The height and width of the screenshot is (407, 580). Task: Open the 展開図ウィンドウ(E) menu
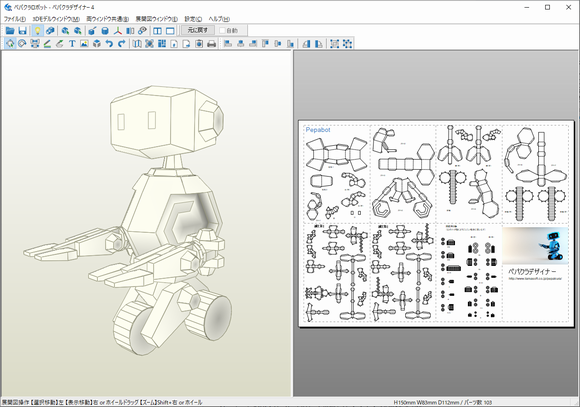(156, 19)
